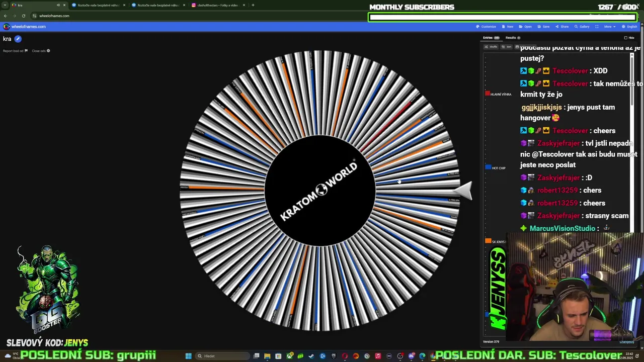This screenshot has height=362, width=644.
Task: Mute audio on the 'kra' tab
Action: [x=58, y=5]
